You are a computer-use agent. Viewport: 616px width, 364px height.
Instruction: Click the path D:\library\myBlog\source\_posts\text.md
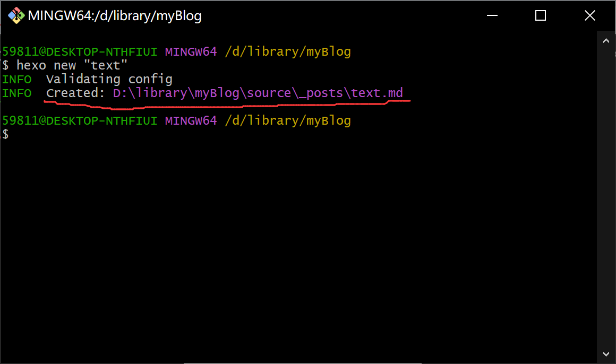(x=258, y=93)
